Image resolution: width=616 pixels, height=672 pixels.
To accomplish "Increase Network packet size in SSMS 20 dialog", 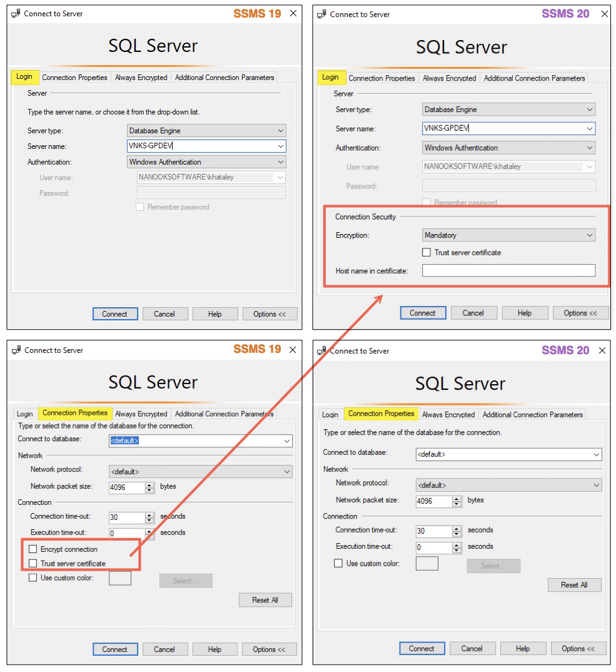I will (x=457, y=499).
